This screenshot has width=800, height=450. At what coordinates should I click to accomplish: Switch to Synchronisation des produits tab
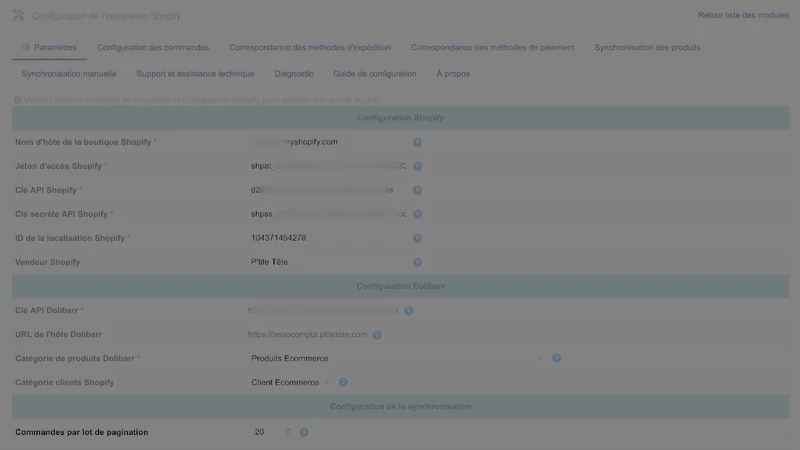pyautogui.click(x=647, y=47)
